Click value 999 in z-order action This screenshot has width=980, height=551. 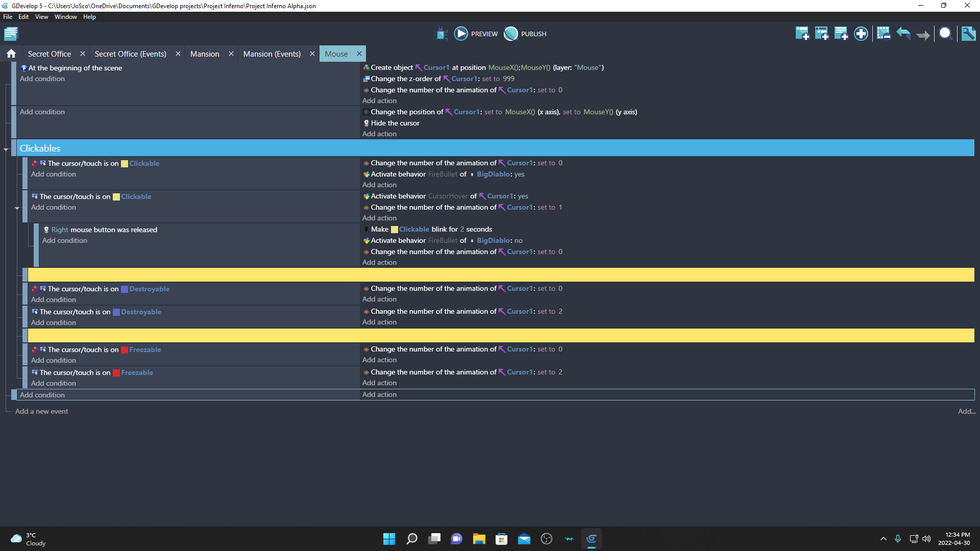pyautogui.click(x=508, y=79)
